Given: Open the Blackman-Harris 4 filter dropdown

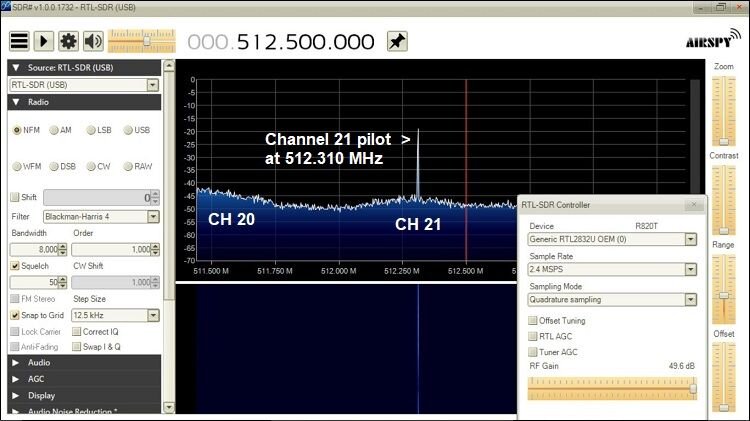Looking at the screenshot, I should tap(153, 217).
